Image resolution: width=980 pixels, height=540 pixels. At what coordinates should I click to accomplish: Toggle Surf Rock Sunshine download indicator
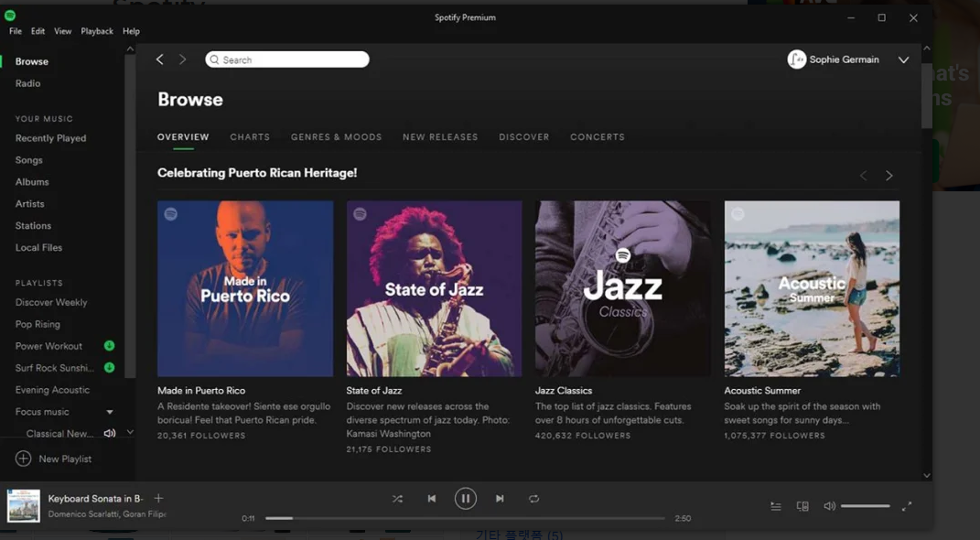click(110, 368)
